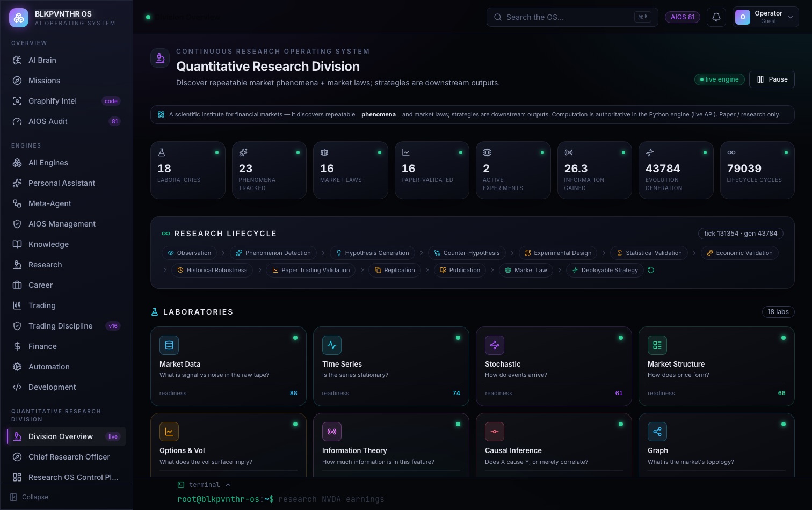Click the lifecycle loop refresh icon
812x510 pixels.
[x=651, y=270]
